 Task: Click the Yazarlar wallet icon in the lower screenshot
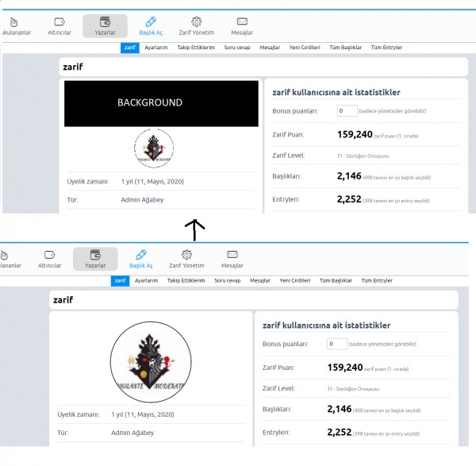(95, 255)
